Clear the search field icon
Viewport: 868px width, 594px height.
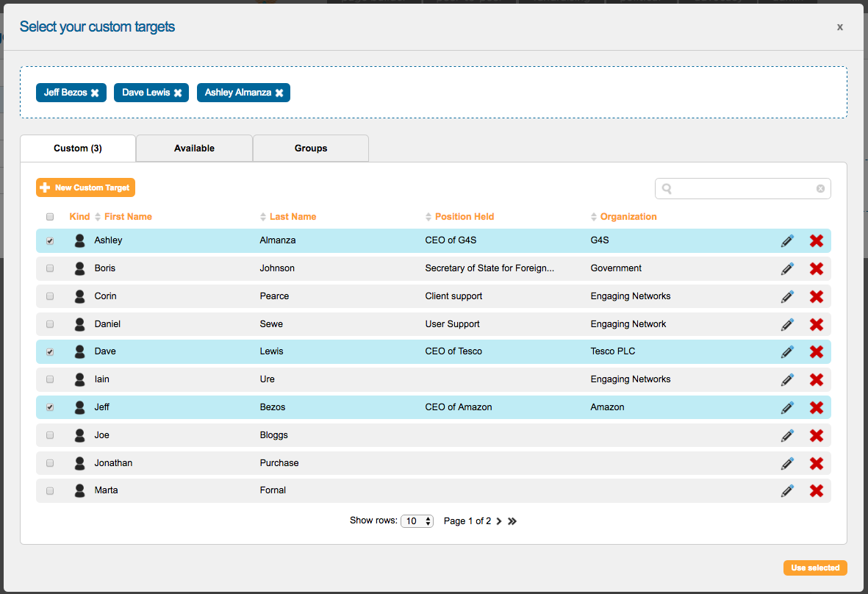[820, 189]
